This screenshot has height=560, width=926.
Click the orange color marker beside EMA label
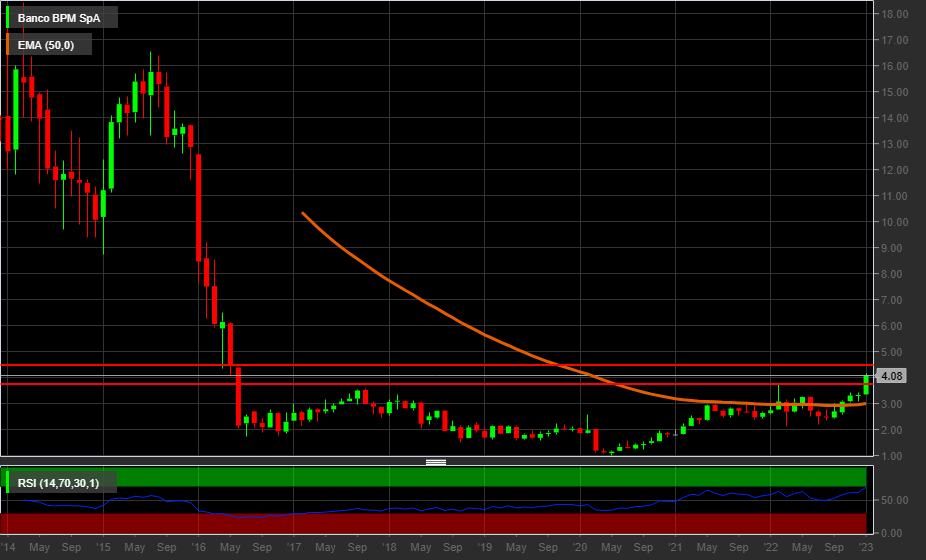pos(7,44)
